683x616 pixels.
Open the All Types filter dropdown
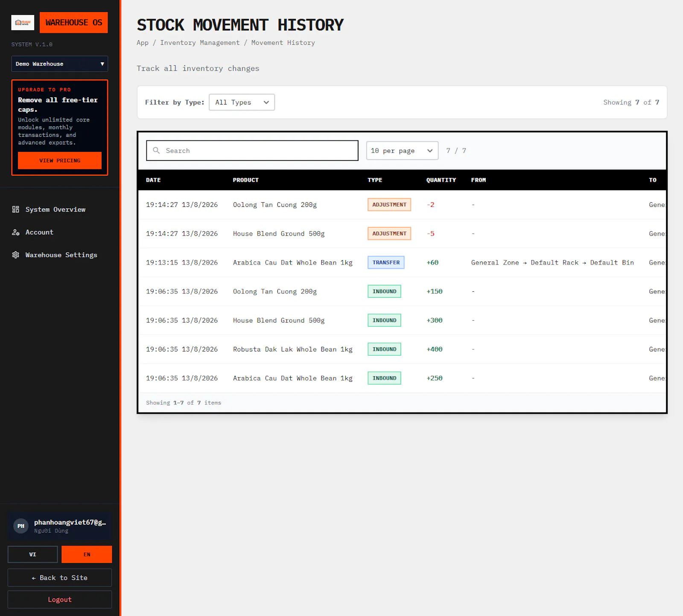[x=242, y=102]
